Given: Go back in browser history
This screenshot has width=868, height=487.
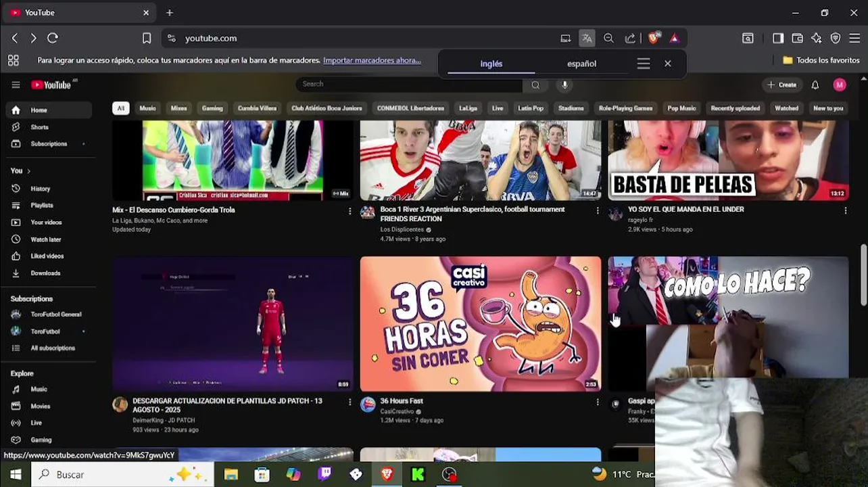Looking at the screenshot, I should tap(15, 38).
